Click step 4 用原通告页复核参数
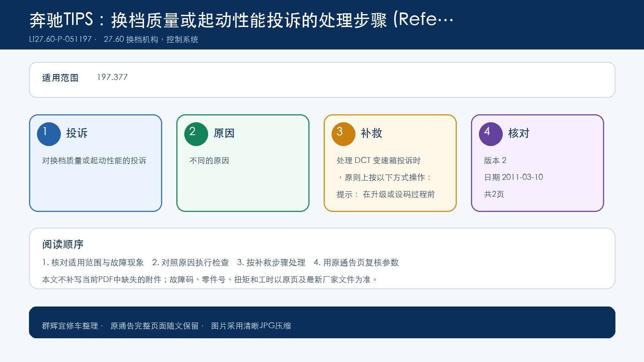Image resolution: width=644 pixels, height=362 pixels. tap(356, 263)
